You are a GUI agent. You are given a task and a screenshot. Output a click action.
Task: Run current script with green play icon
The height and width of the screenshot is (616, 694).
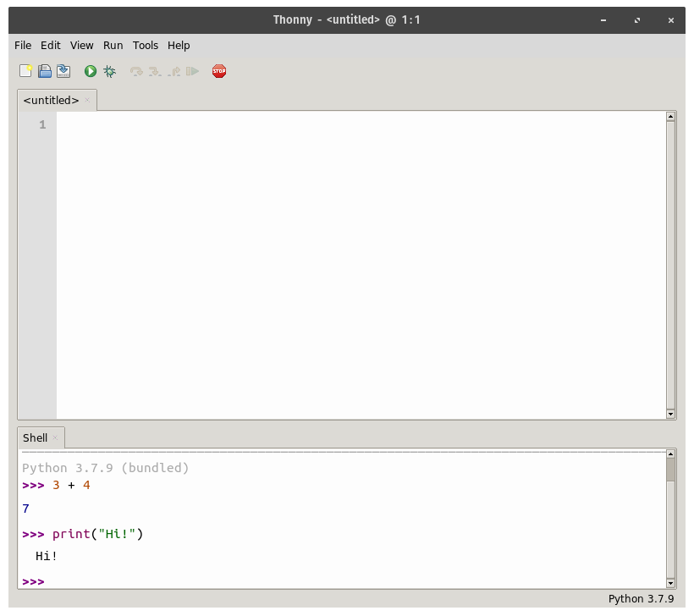91,71
